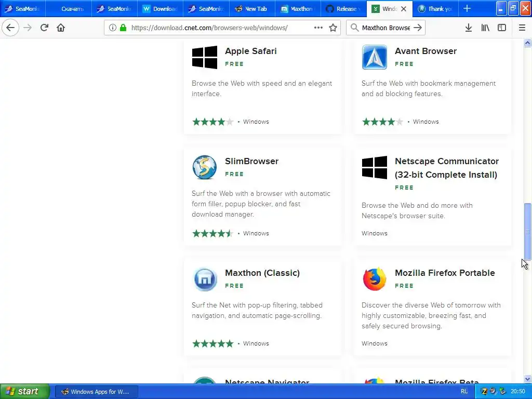
Task: Switch to the New Tab tab
Action: pos(252,9)
